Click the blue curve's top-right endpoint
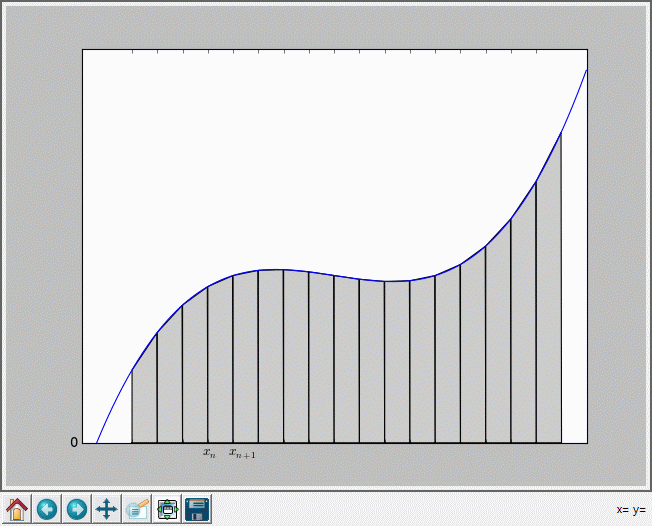 tap(586, 70)
